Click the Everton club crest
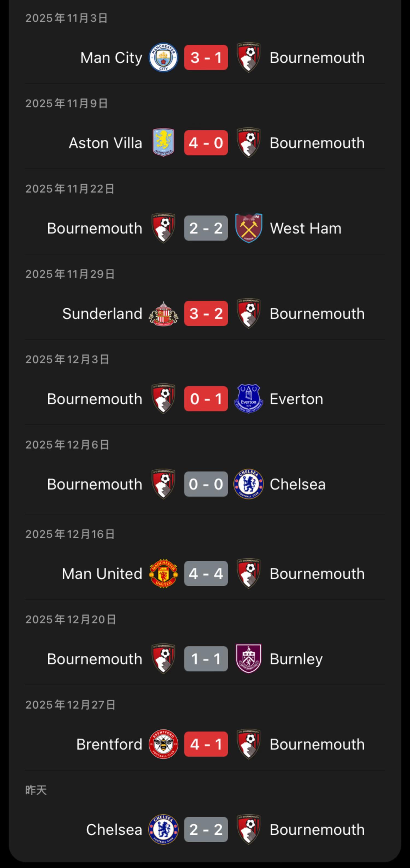This screenshot has height=868, width=410. click(x=249, y=399)
